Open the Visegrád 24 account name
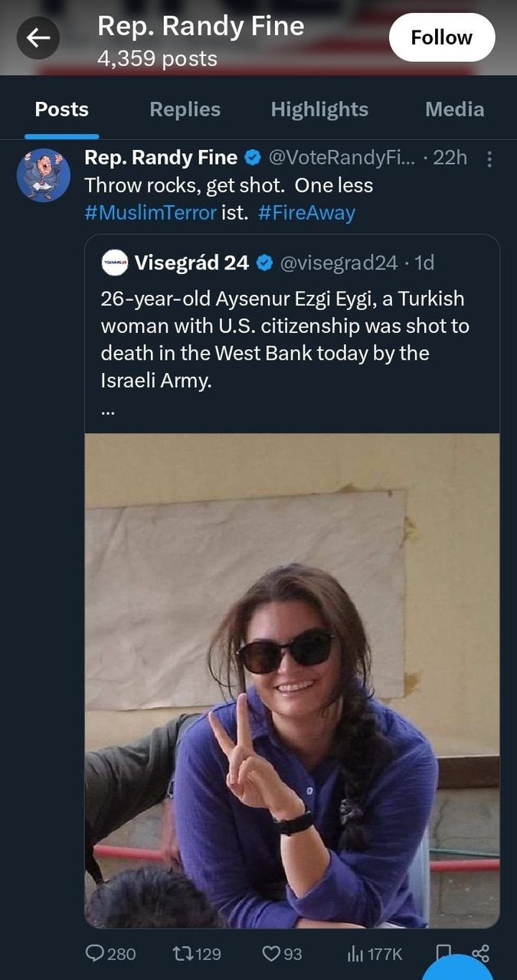This screenshot has width=517, height=980. pos(191,263)
